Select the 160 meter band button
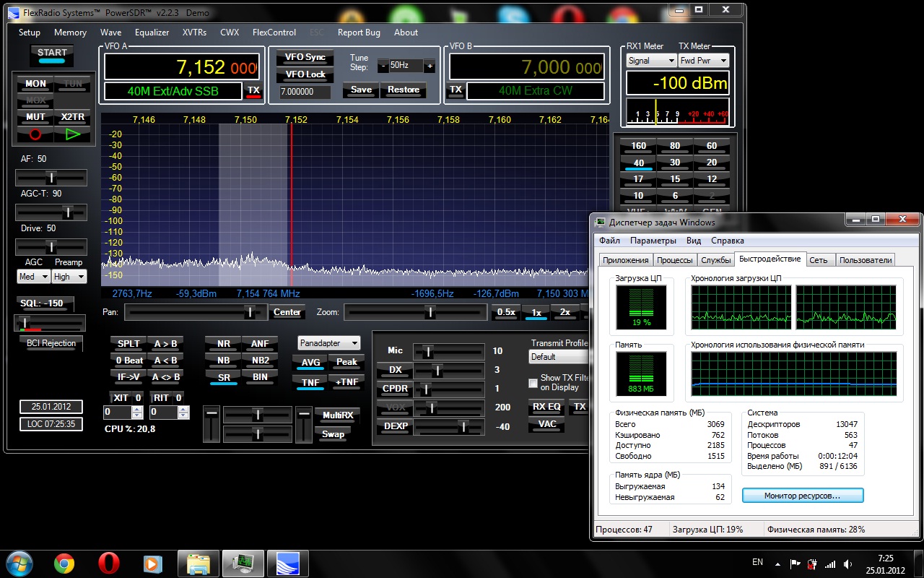 638,146
